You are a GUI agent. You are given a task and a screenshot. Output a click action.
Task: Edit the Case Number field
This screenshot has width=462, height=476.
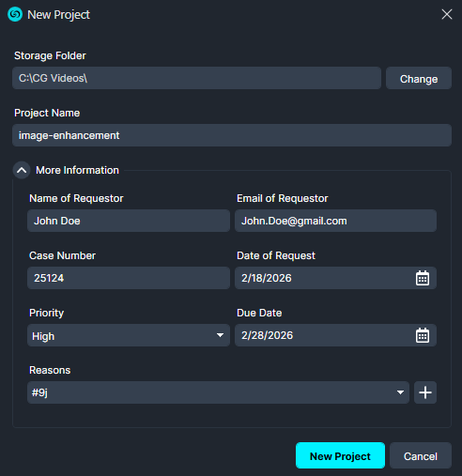(129, 278)
